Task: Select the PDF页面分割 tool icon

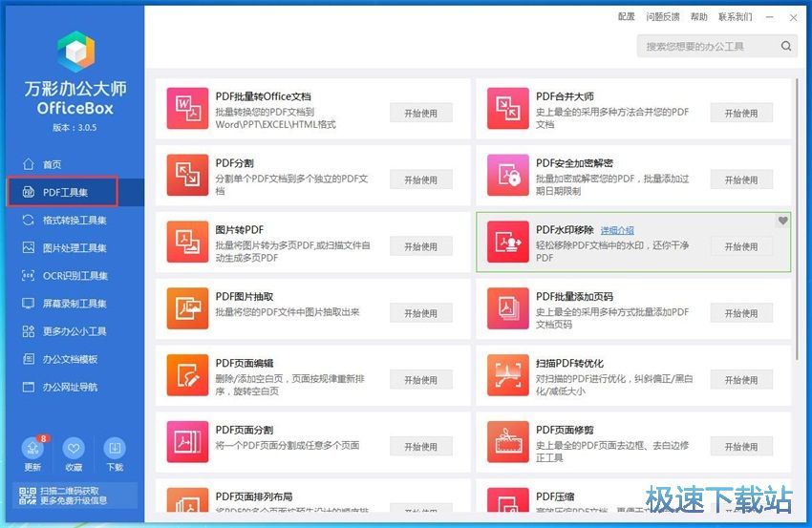Action: [x=187, y=442]
